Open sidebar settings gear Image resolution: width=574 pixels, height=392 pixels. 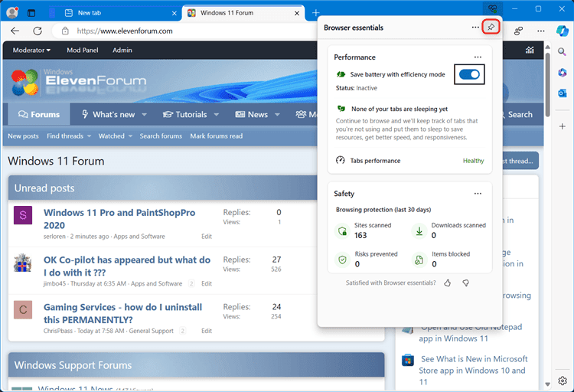[x=563, y=381]
